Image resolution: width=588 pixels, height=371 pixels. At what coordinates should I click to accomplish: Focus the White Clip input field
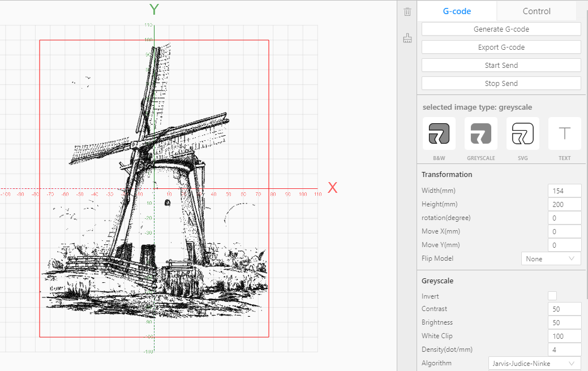564,336
